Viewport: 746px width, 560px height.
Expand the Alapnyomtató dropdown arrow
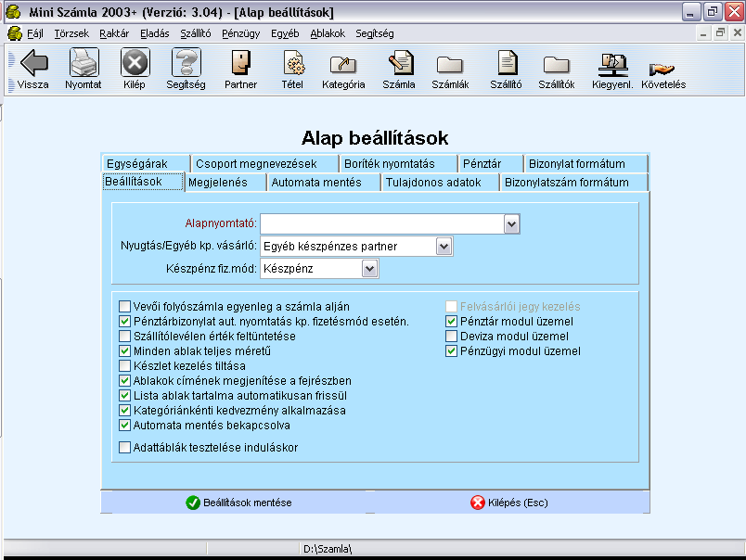point(511,223)
